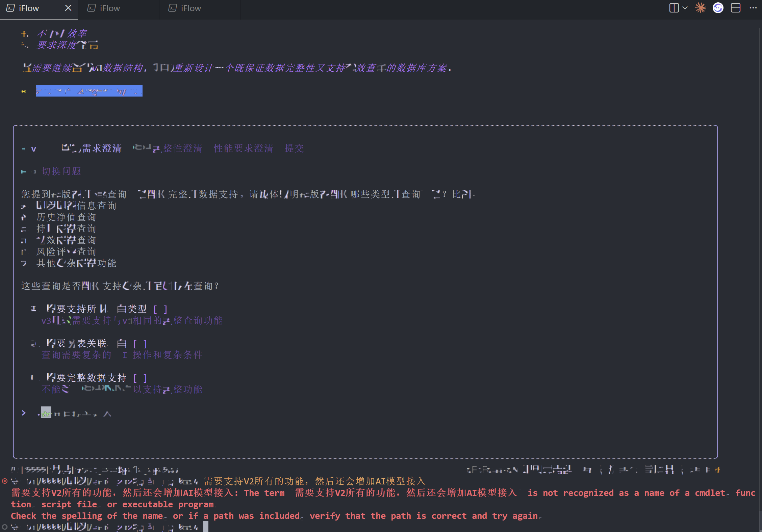Click the custom input prompt chevron
Screen dimensions: 762x532
click(24, 413)
